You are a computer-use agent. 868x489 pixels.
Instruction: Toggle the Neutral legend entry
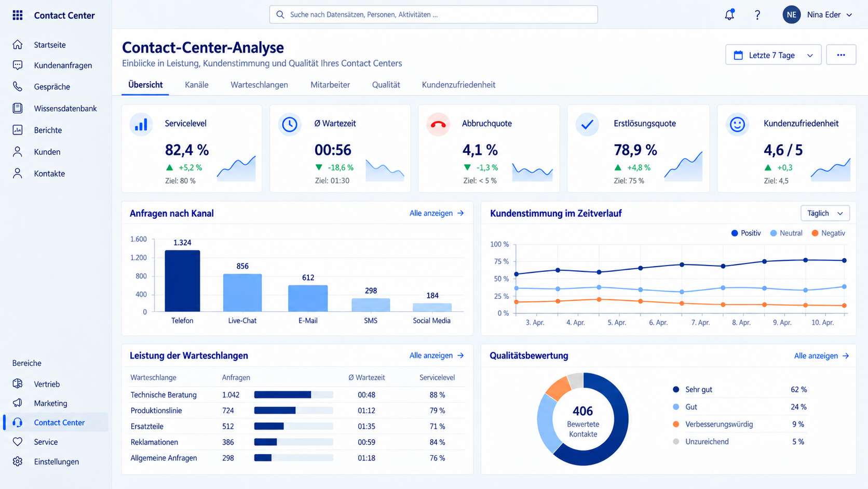[x=786, y=233]
